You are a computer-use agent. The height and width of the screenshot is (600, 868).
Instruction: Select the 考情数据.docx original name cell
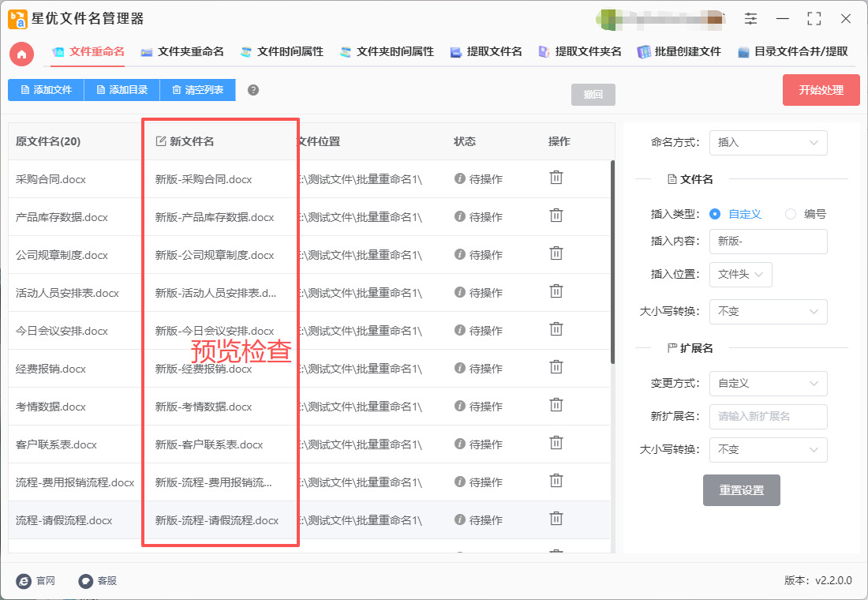[x=51, y=407]
